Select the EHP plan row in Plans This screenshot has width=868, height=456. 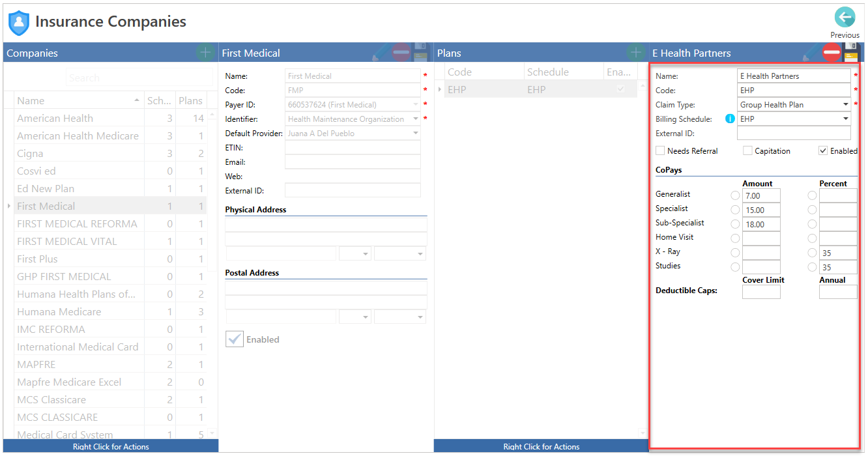tap(540, 90)
